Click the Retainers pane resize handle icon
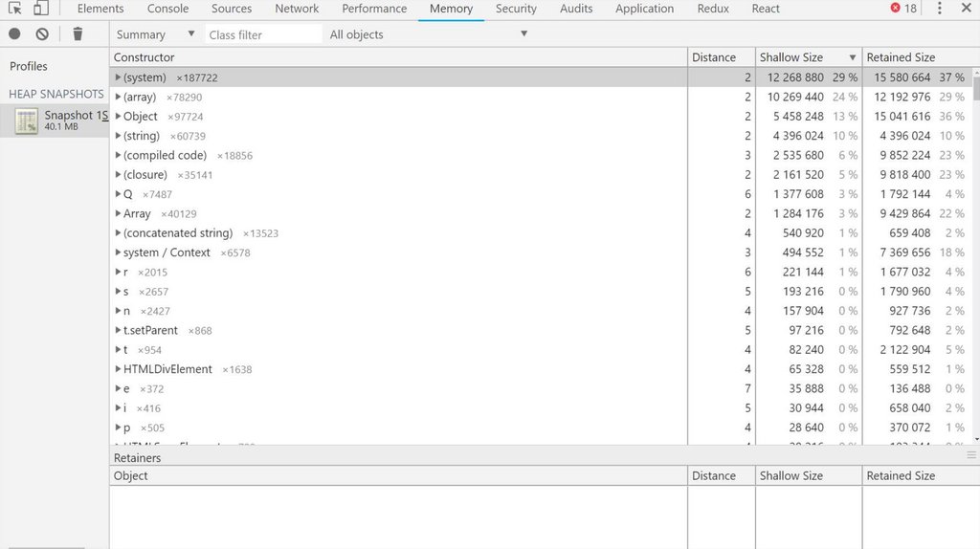 point(971,455)
